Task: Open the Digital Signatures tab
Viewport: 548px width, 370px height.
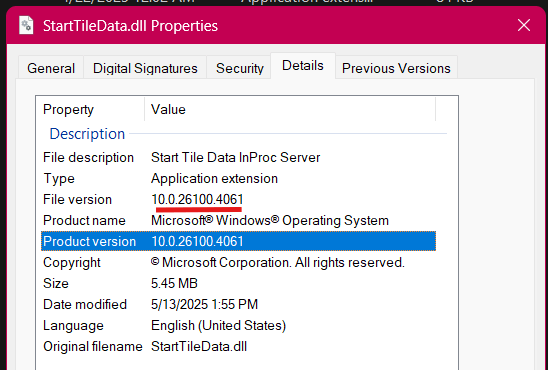Action: coord(145,68)
